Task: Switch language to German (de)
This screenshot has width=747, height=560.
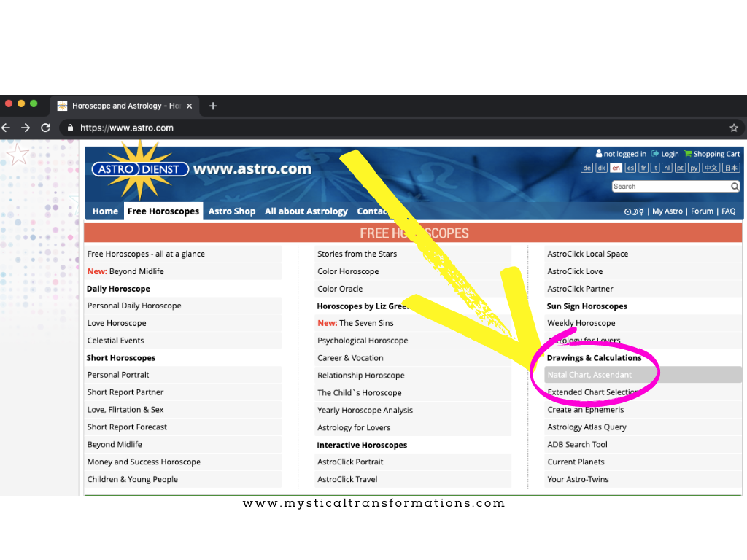Action: [587, 168]
